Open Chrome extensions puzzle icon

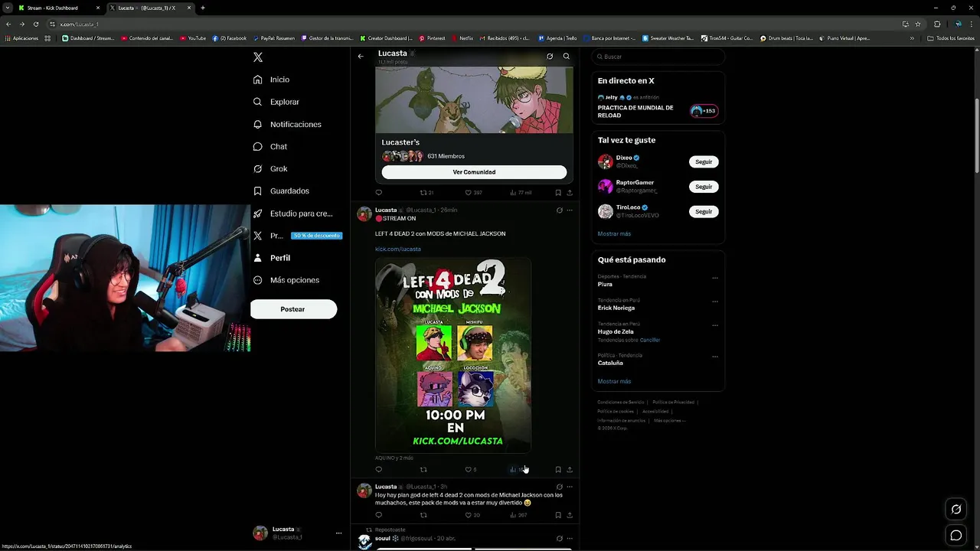tap(937, 24)
